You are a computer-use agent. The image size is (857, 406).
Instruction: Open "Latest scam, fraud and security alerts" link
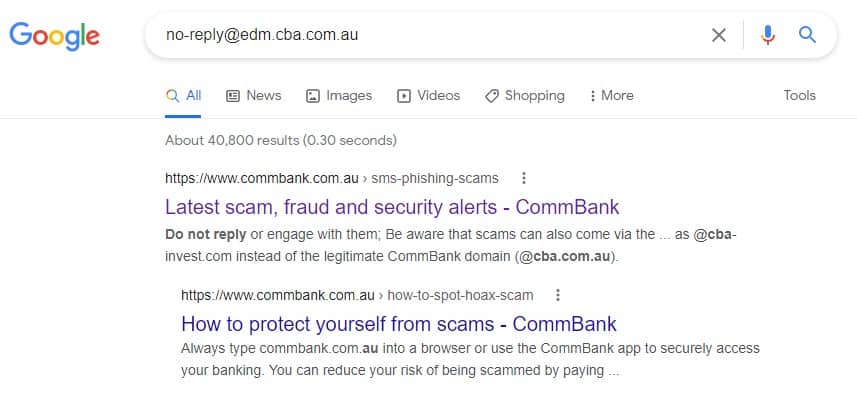(392, 207)
